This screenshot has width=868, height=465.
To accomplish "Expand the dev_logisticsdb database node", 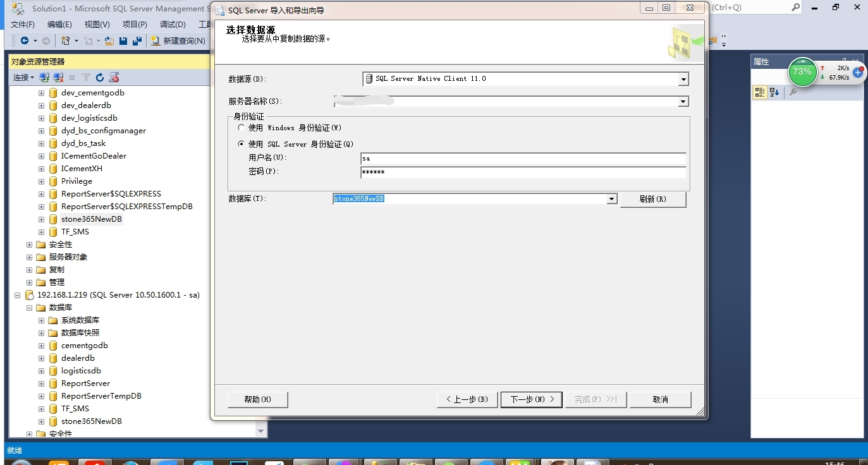I will 41,118.
